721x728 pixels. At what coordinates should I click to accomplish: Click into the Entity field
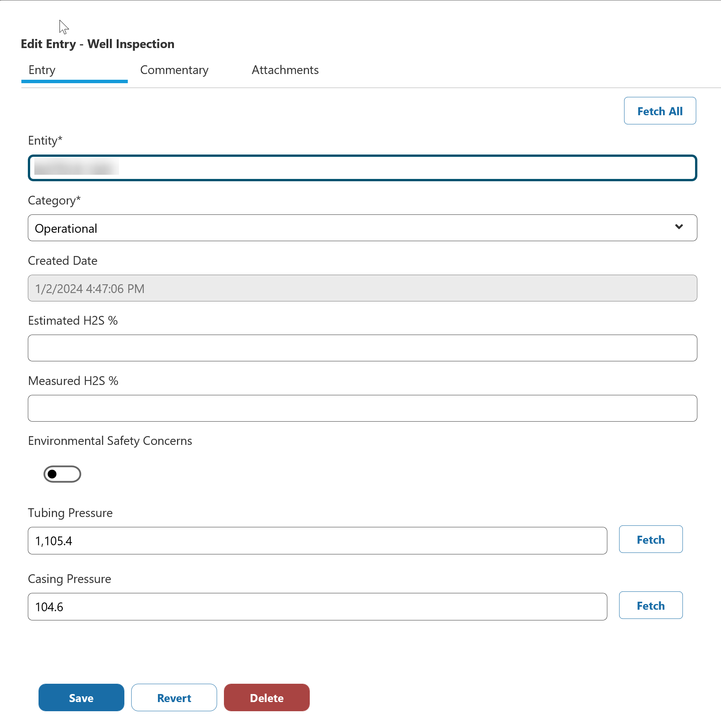pyautogui.click(x=362, y=168)
